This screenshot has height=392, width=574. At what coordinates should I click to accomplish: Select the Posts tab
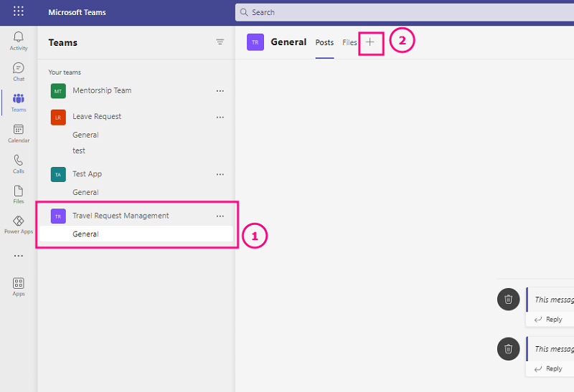[324, 42]
